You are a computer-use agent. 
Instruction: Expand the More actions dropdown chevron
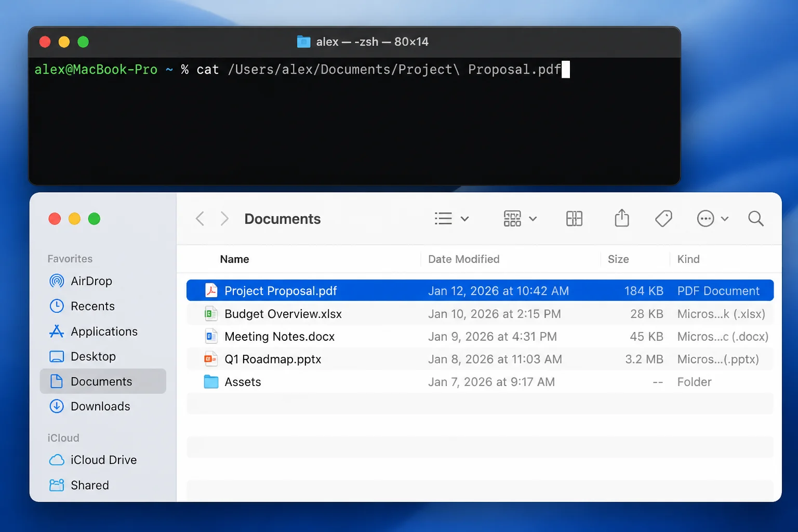click(725, 219)
